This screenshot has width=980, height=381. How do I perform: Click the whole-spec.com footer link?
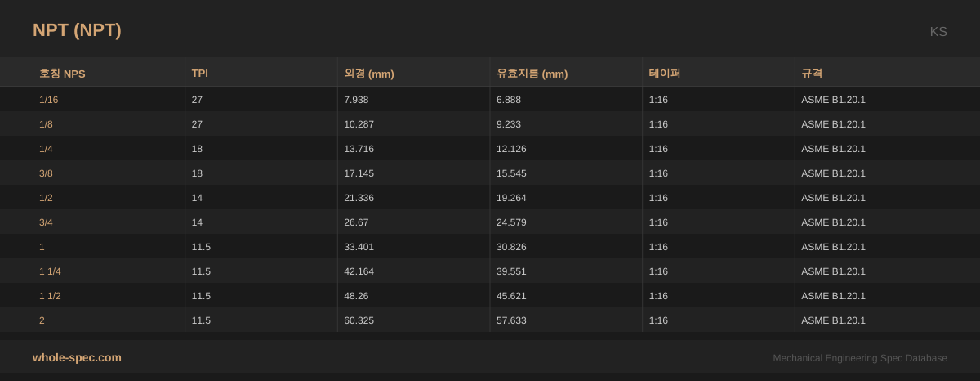pos(77,357)
